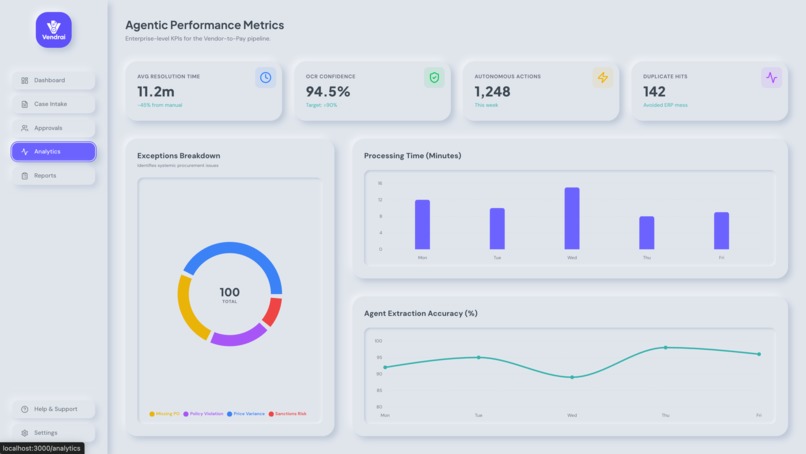The width and height of the screenshot is (806, 454).
Task: Click the Fri accuracy data point
Action: (759, 354)
